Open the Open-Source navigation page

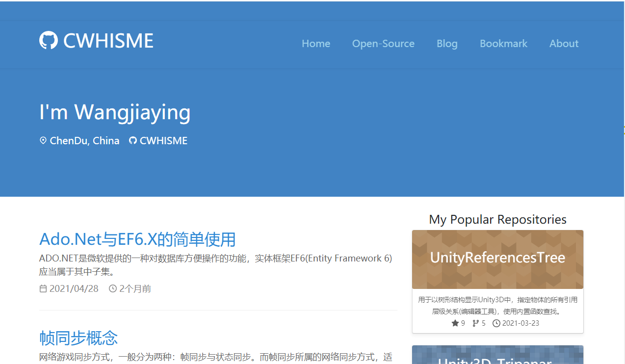coord(383,44)
